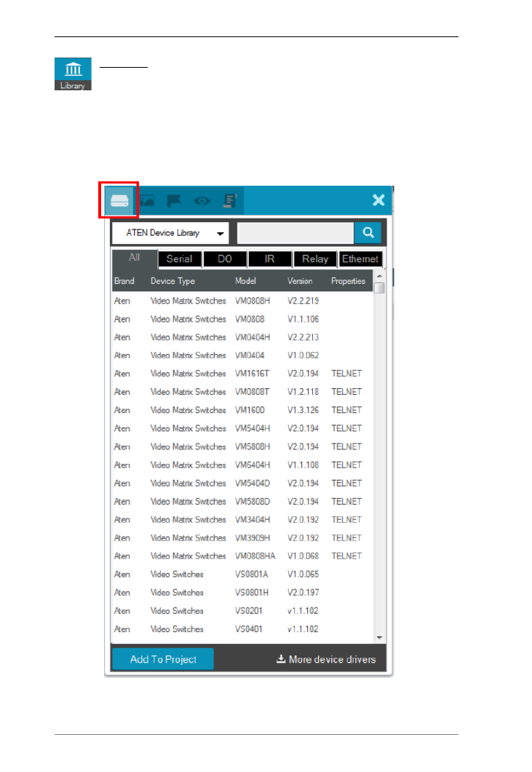The height and width of the screenshot is (772, 532).
Task: Click version V1.2.118 cell
Action: coord(303,392)
